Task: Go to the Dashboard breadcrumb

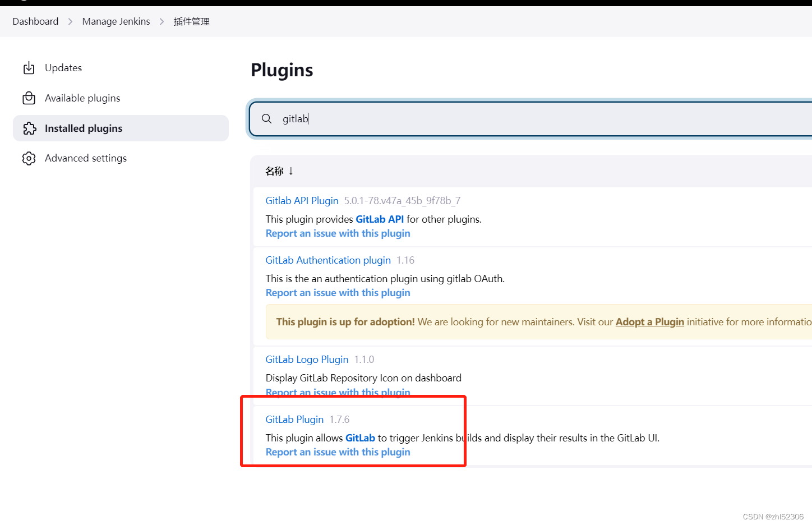Action: click(x=35, y=21)
